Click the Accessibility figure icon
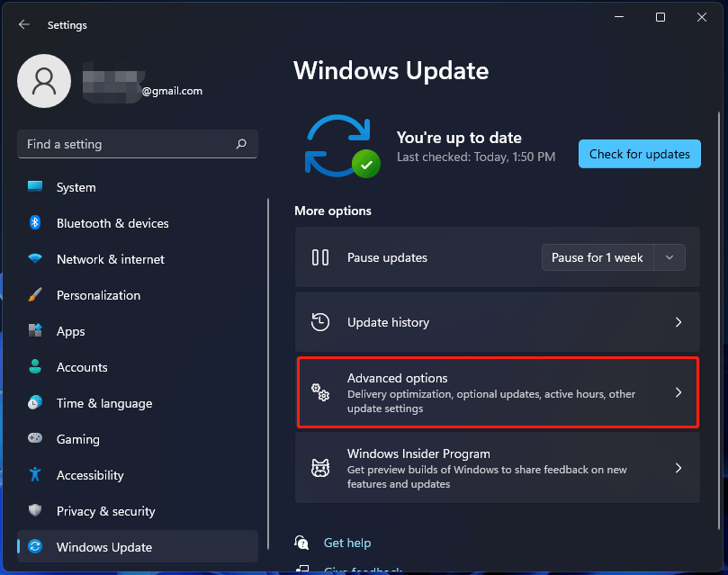The image size is (728, 575). coord(35,474)
